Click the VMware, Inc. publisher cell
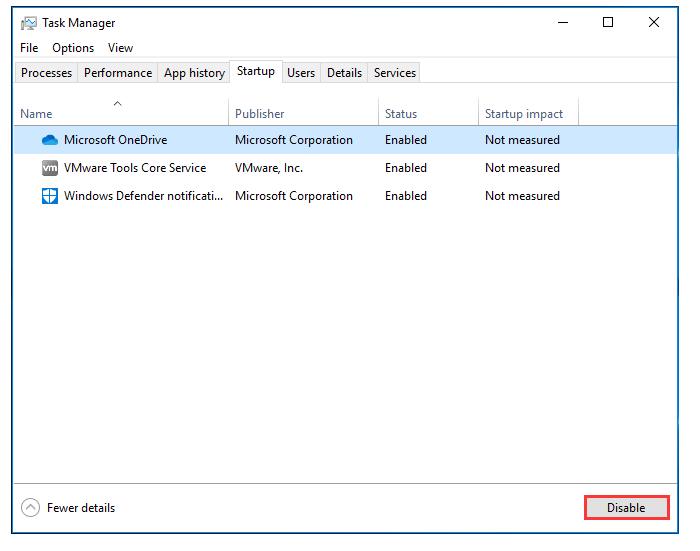 [269, 168]
